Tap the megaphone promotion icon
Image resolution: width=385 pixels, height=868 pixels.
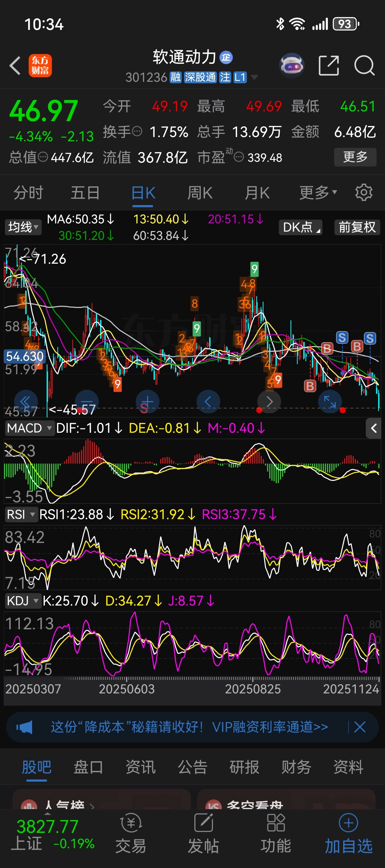click(x=24, y=727)
